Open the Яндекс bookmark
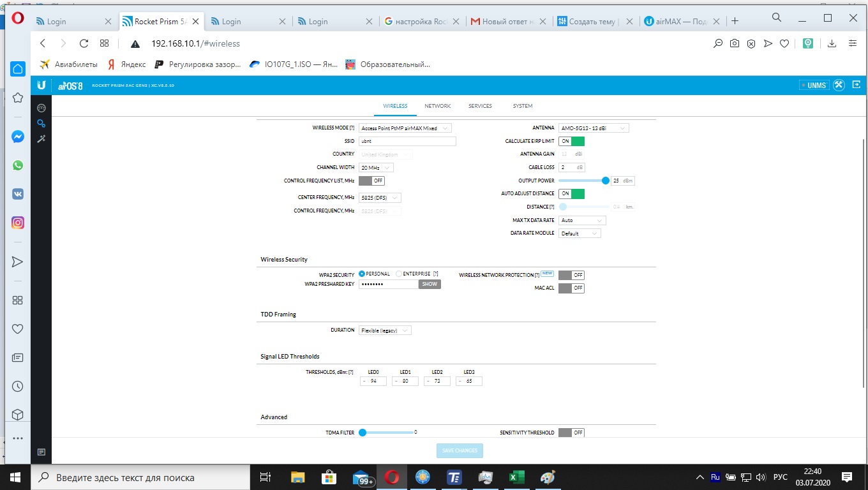 pos(126,64)
